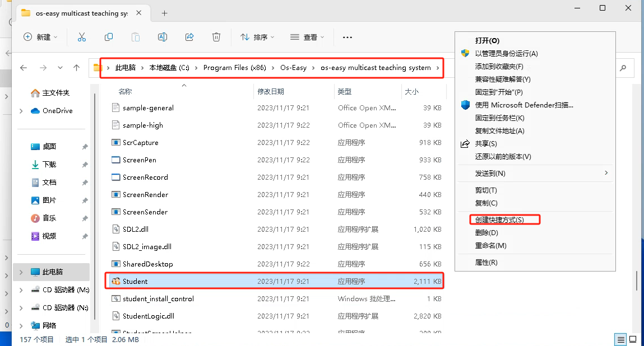The image size is (644, 346).
Task: Open the 排序 (Sort) dropdown
Action: [x=257, y=37]
